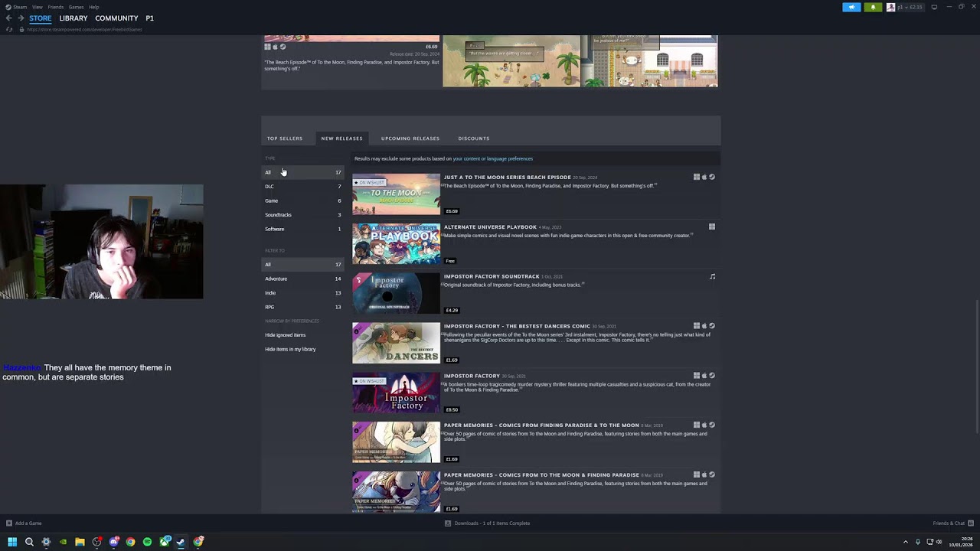Open the P1 profile section
Screen dimensions: 980x551
coord(149,18)
